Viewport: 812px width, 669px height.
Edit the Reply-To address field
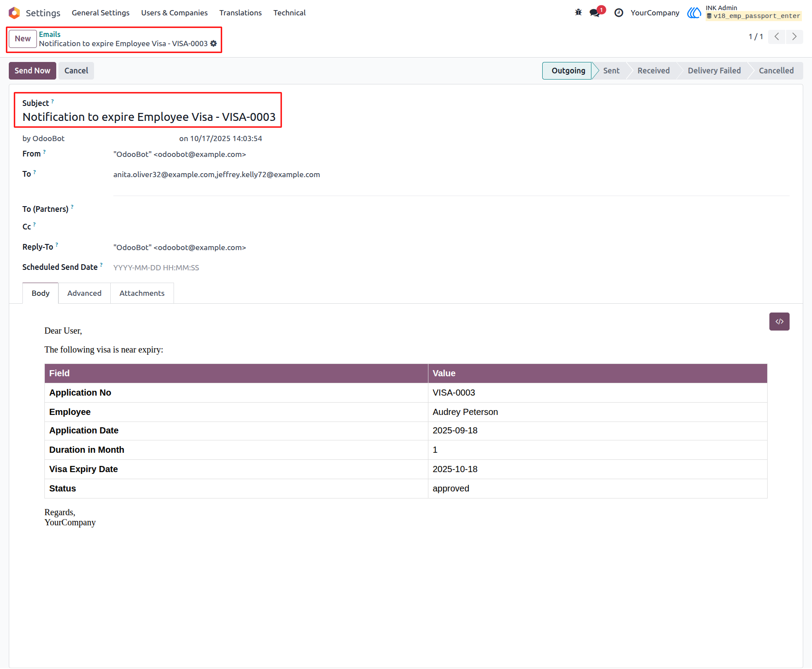[x=451, y=247]
